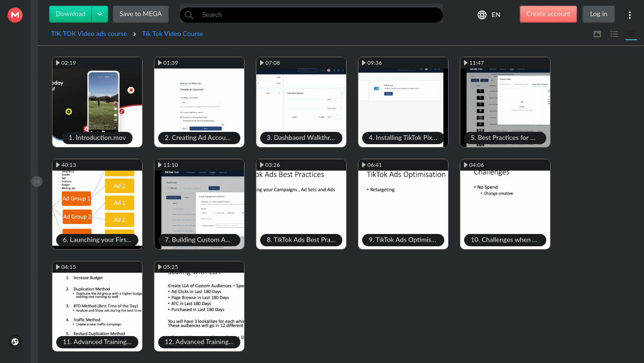The image size is (644, 363).
Task: Switch to list view icon
Action: click(614, 34)
